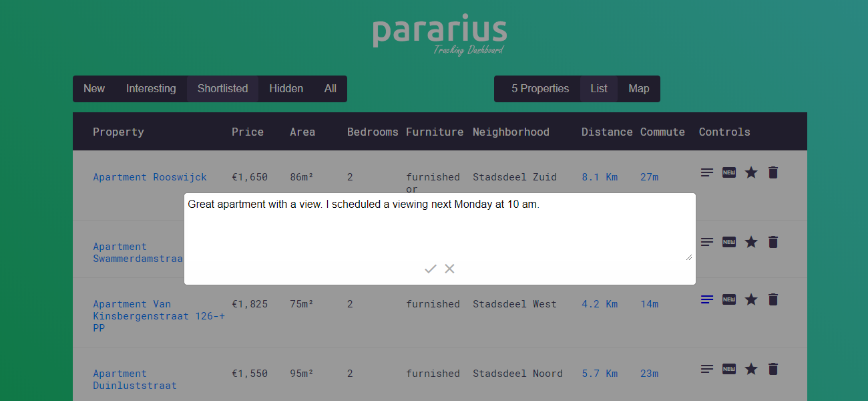Image resolution: width=868 pixels, height=401 pixels.
Task: Open notes for Apartment Swammerdamstraat
Action: tap(707, 242)
